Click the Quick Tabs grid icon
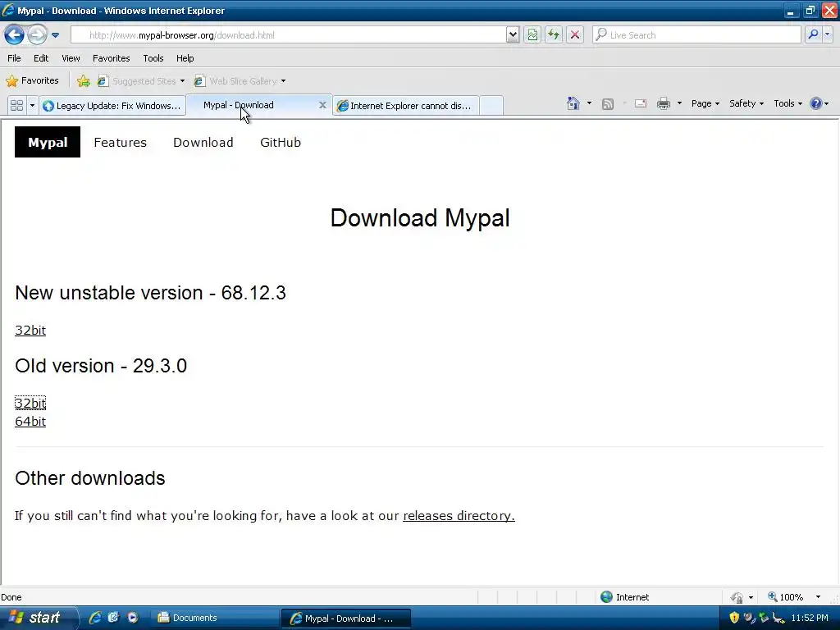 point(16,106)
